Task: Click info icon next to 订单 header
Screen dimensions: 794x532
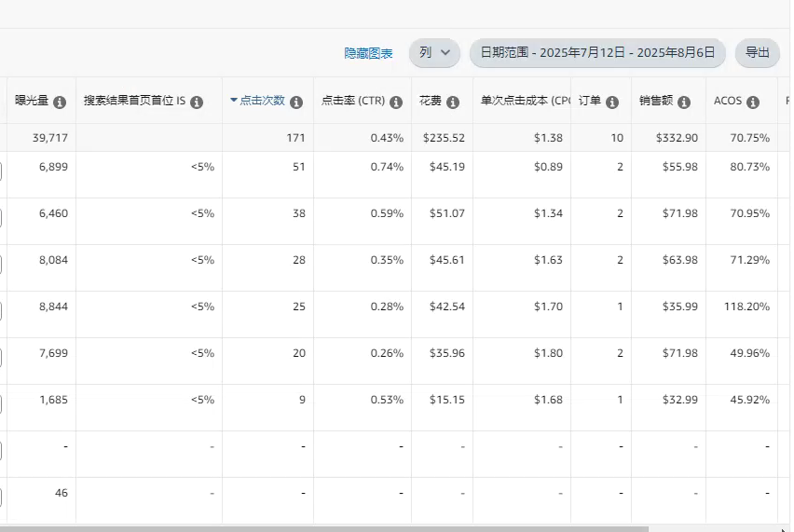Action: tap(612, 102)
